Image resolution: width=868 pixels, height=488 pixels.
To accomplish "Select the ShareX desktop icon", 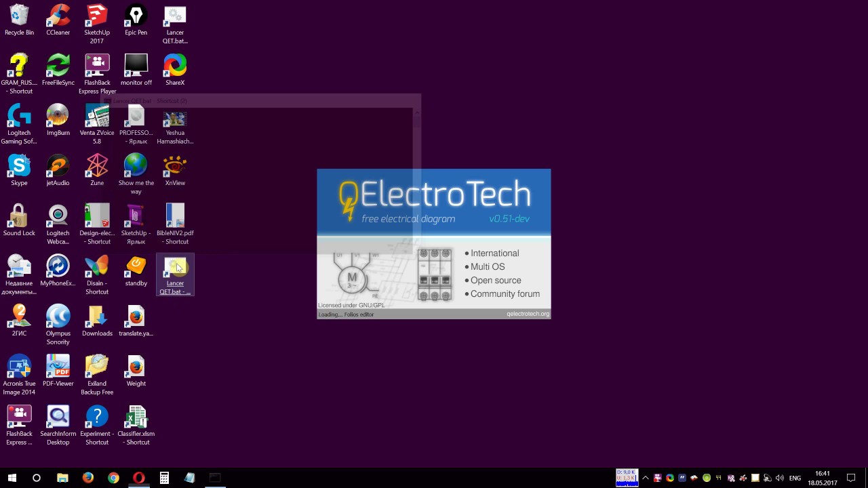I will click(175, 70).
